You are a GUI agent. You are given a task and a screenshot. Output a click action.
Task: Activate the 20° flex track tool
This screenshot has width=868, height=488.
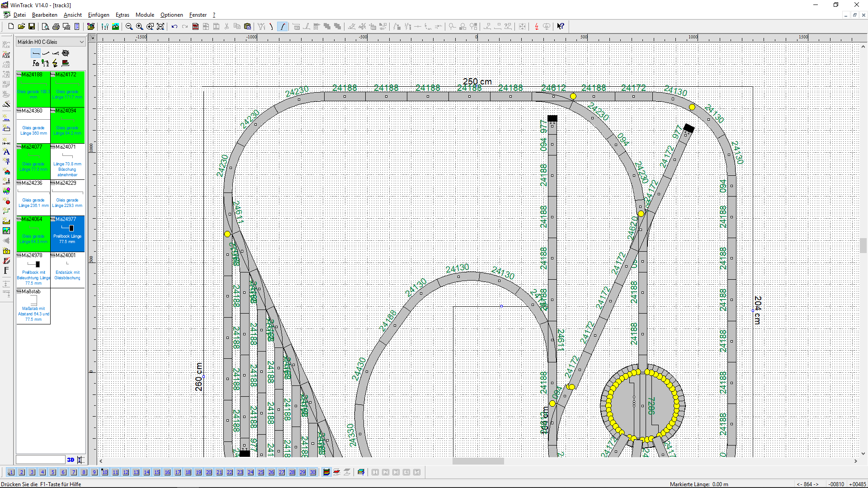coord(6,55)
